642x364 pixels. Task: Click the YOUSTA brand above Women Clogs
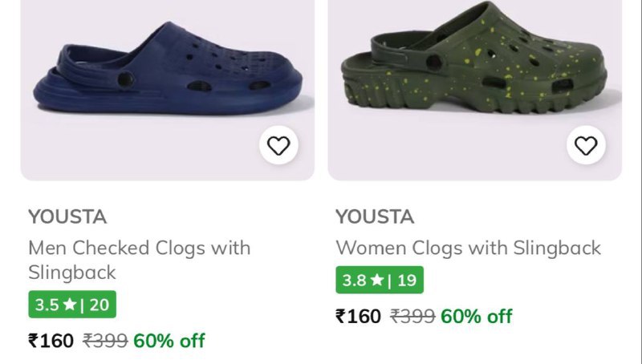coord(375,216)
